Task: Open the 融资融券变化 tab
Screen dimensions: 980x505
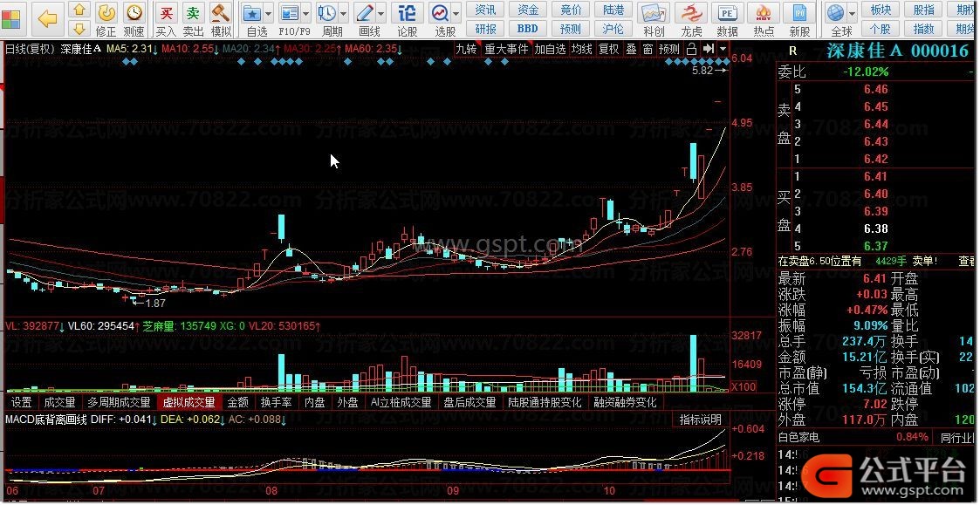Action: 626,402
